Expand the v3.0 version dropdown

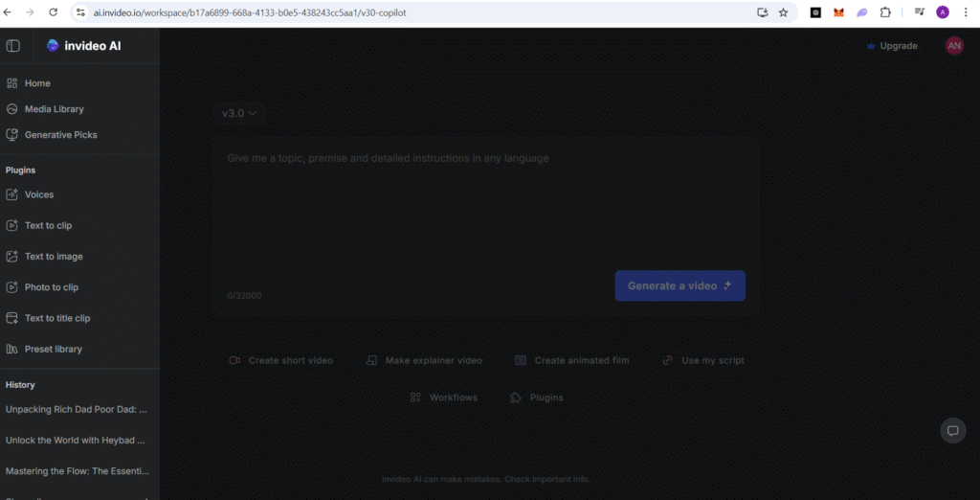(x=239, y=113)
